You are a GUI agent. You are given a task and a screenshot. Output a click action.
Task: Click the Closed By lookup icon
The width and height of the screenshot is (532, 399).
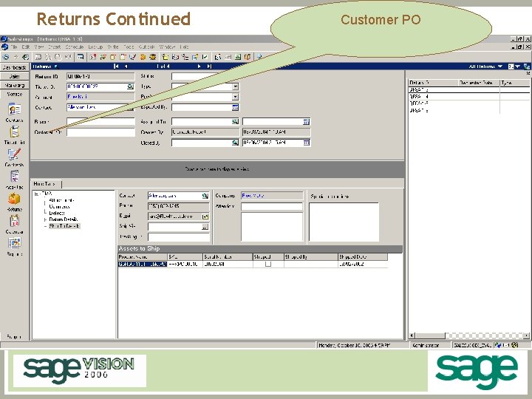tap(235, 143)
